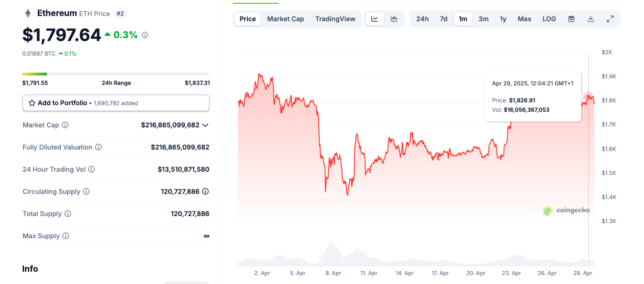
Task: Open the TradingView tab
Action: coord(335,18)
